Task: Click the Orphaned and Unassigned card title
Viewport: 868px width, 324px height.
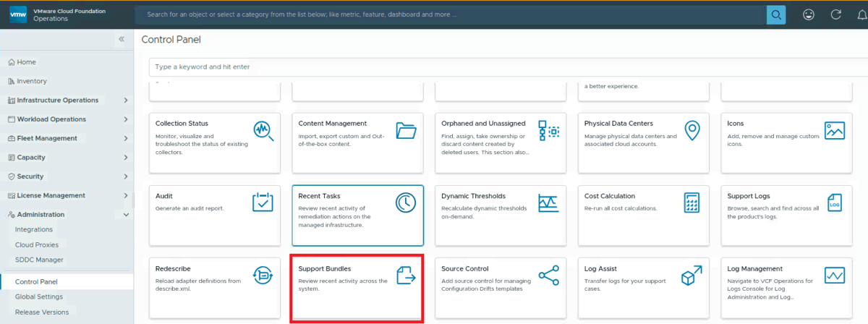Action: (483, 124)
